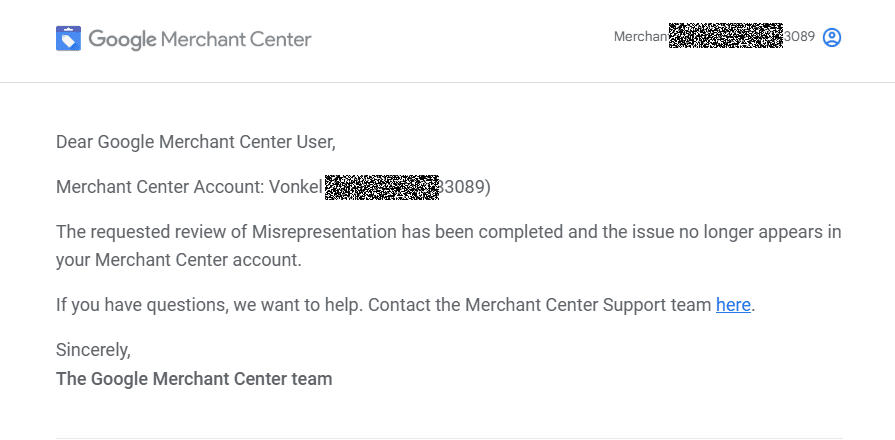The height and width of the screenshot is (440, 895).
Task: Click "your Merchant Center account." text line
Action: pyautogui.click(x=179, y=260)
